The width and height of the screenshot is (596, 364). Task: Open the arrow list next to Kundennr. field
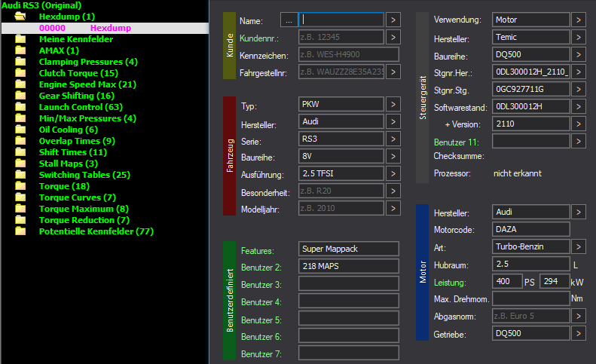click(x=393, y=37)
